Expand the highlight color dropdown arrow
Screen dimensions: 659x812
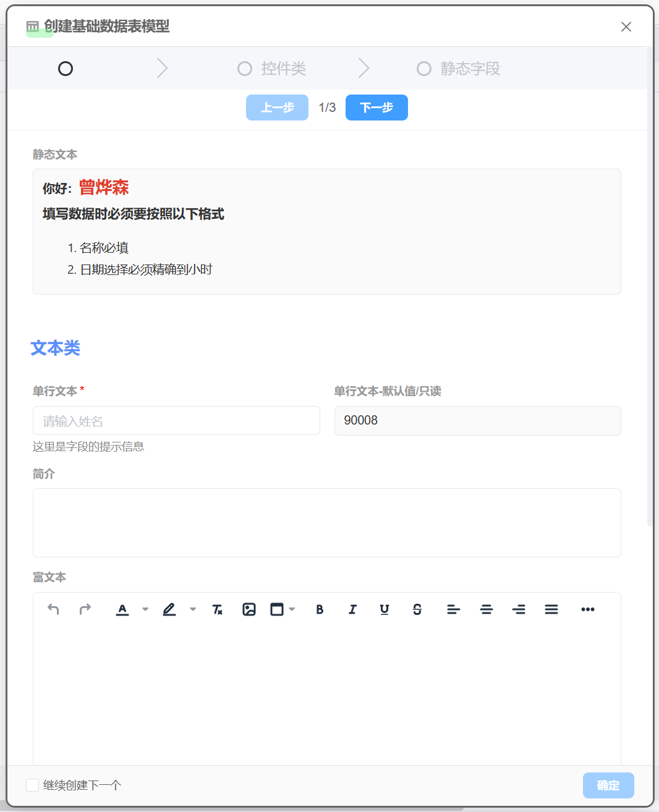coord(193,609)
